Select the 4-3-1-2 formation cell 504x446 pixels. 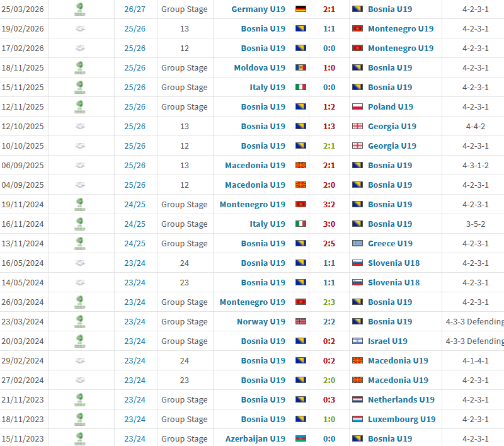coord(476,166)
